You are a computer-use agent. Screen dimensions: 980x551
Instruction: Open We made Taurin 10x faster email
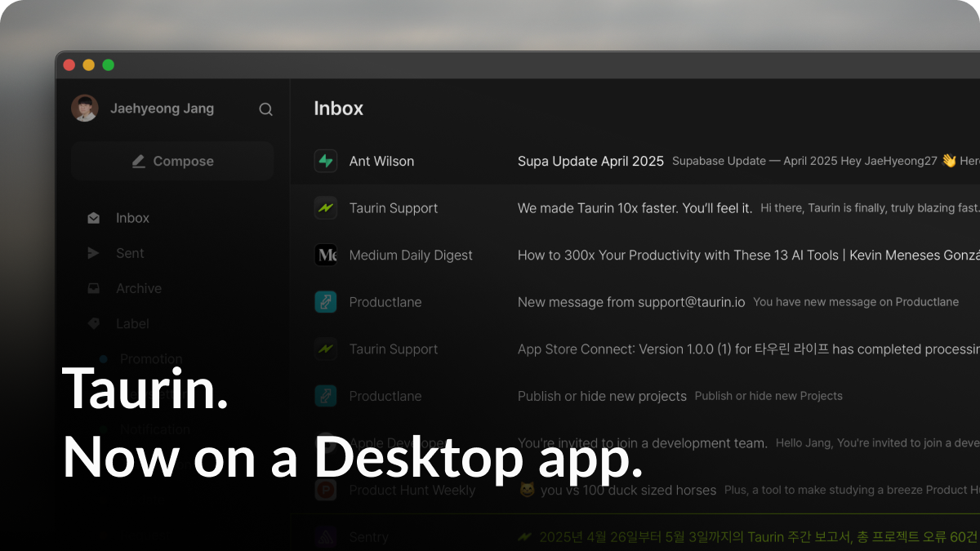[635, 208]
